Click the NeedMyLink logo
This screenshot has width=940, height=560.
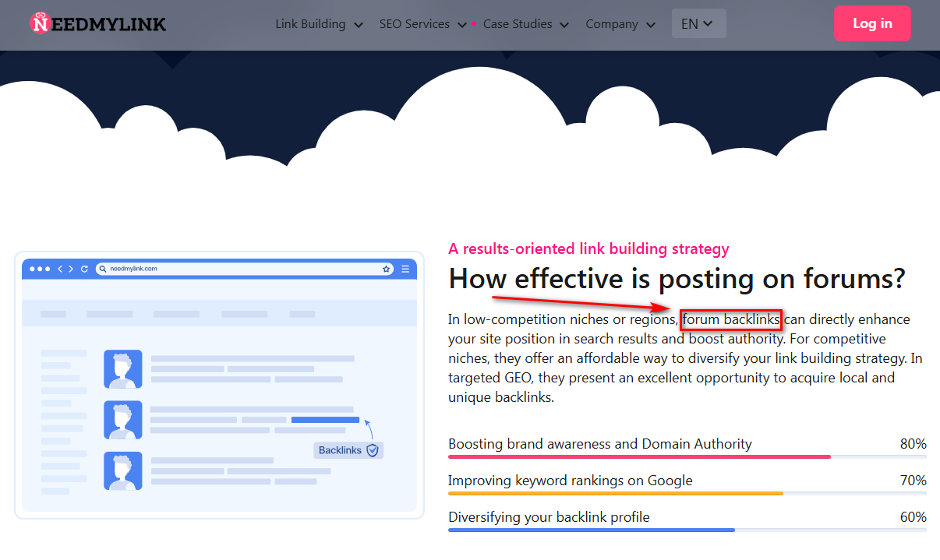pyautogui.click(x=98, y=23)
